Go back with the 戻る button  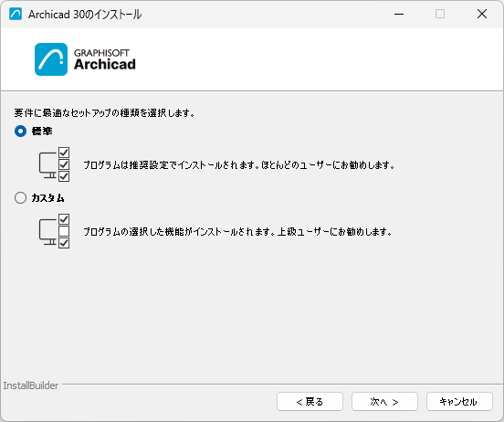[x=310, y=401]
